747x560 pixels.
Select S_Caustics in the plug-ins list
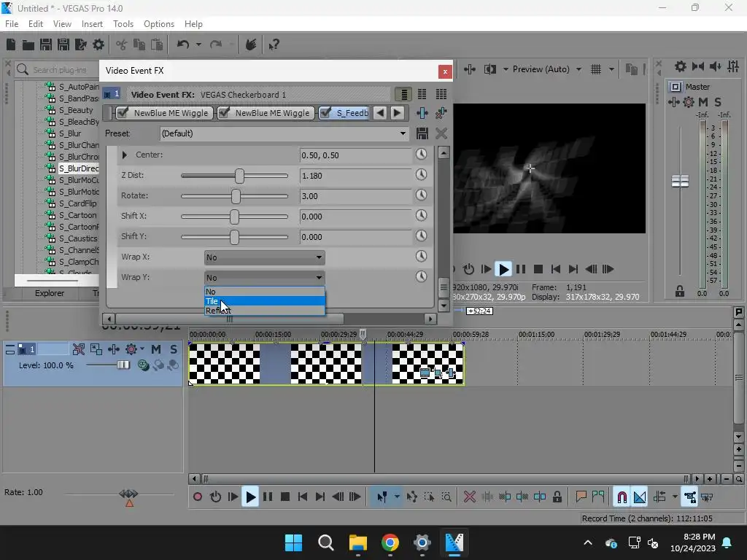coord(78,238)
